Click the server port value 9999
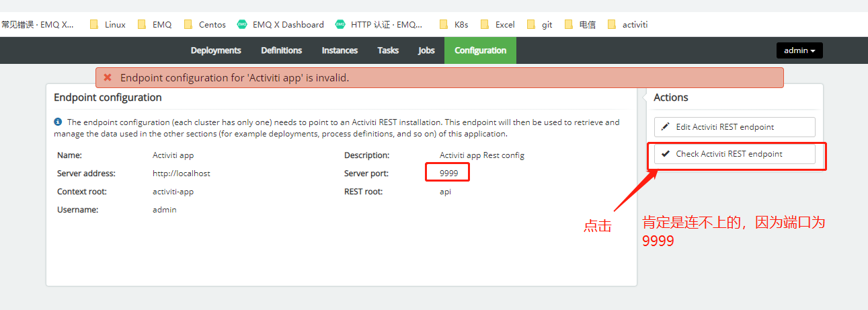 [x=449, y=173]
